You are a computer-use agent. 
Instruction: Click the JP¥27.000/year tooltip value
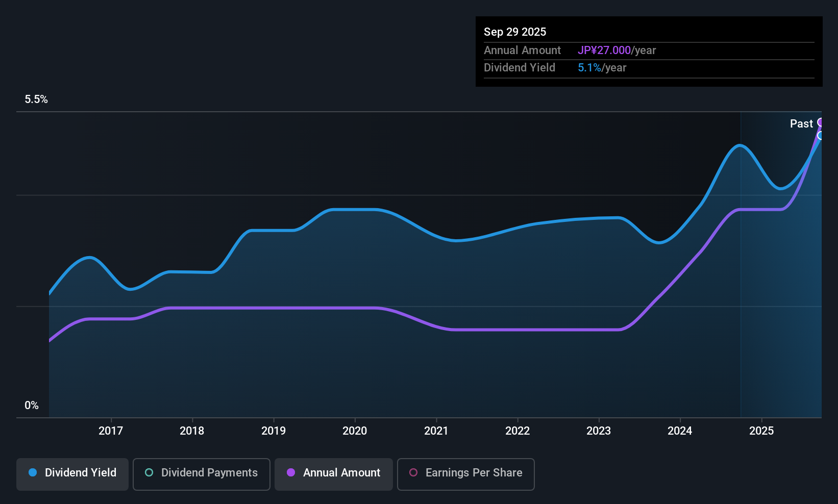[617, 51]
